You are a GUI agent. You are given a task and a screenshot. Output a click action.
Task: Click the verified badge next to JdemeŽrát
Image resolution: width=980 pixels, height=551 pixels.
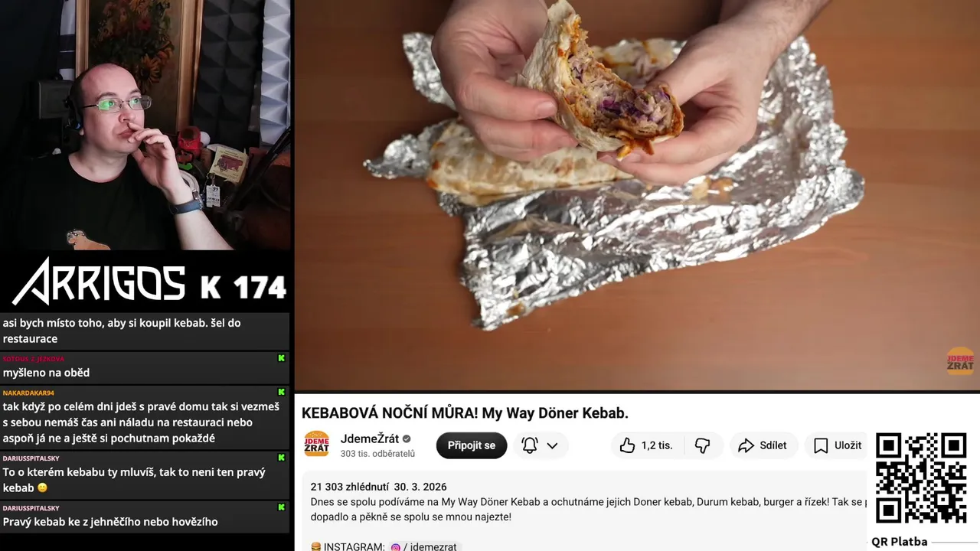coord(407,439)
